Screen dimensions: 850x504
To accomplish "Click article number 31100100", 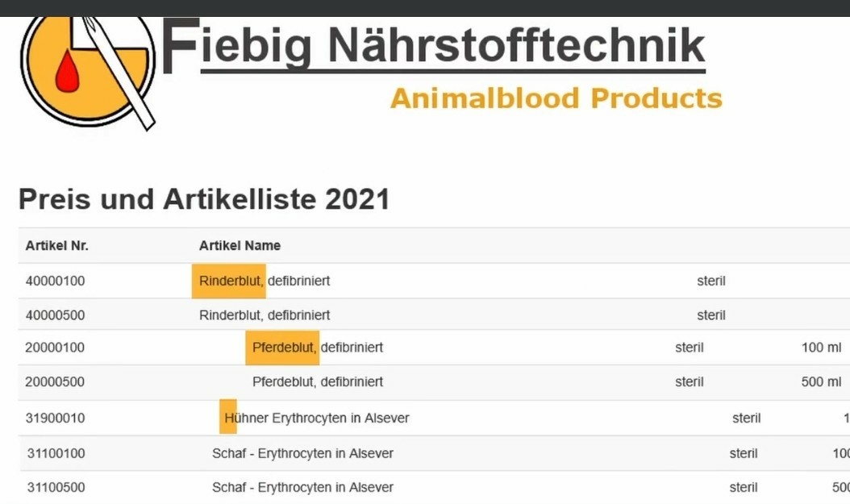I will [x=56, y=454].
